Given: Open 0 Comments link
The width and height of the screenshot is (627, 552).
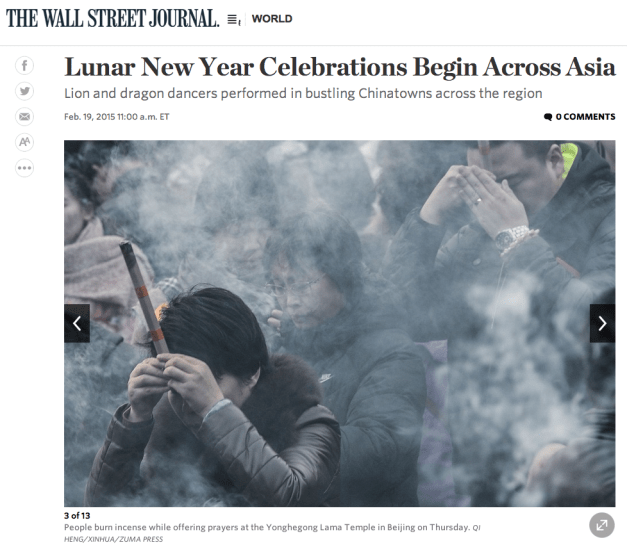Looking at the screenshot, I should [x=580, y=117].
